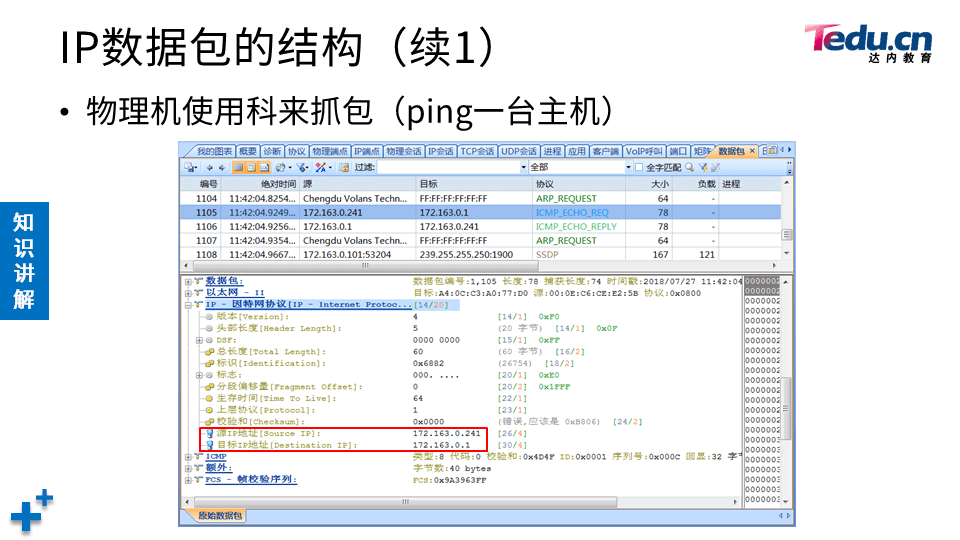Open the filter funnel dropdown icon
The image size is (960, 540).
click(302, 167)
